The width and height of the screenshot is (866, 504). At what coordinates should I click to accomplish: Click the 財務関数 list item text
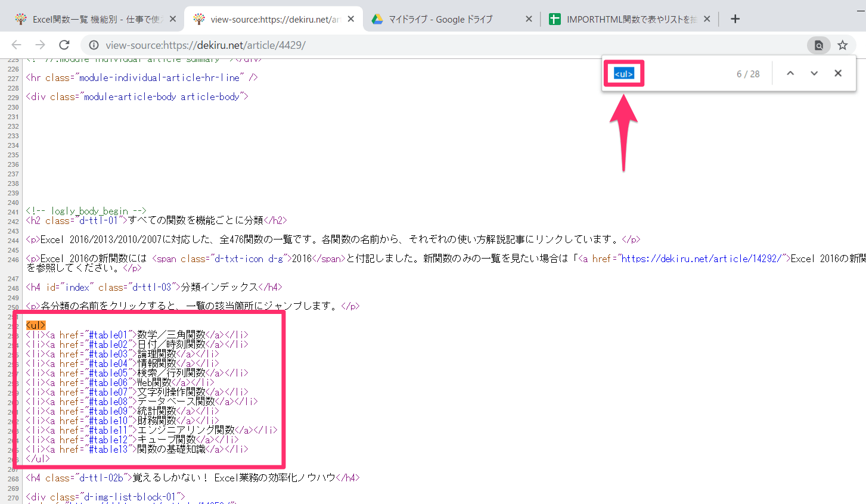coord(157,421)
